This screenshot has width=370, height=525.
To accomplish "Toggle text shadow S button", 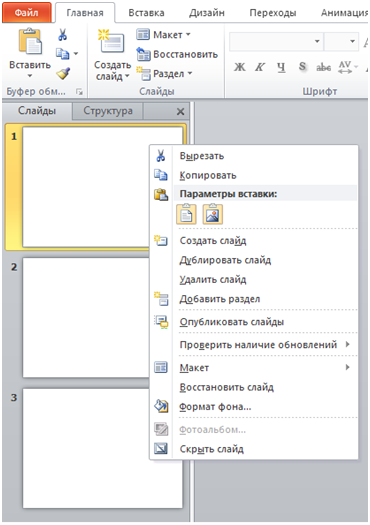I will pos(302,67).
